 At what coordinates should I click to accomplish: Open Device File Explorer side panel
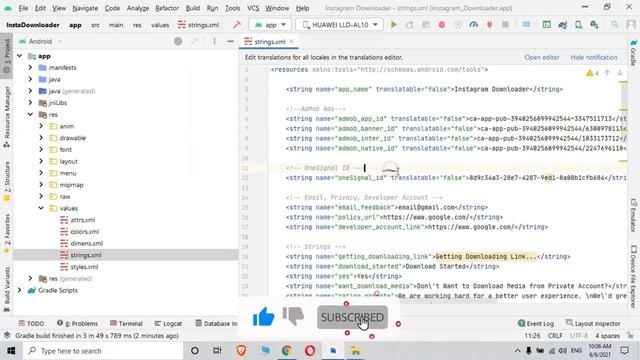click(x=633, y=276)
